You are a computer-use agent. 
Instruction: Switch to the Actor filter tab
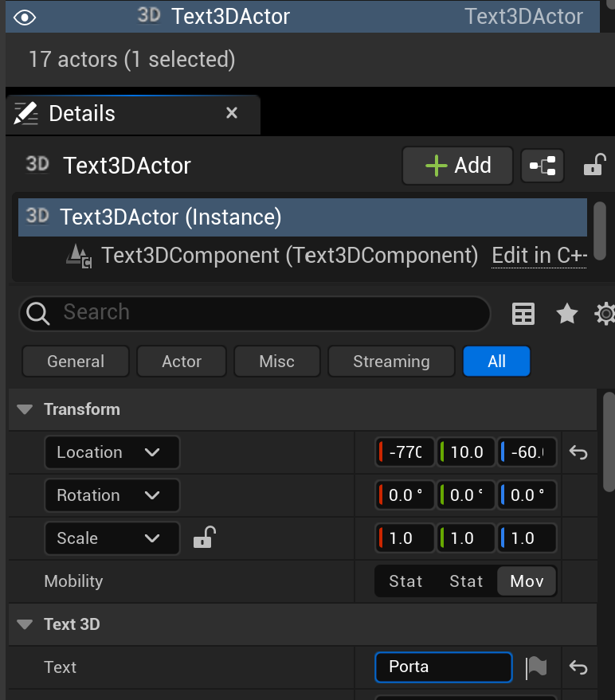point(182,362)
